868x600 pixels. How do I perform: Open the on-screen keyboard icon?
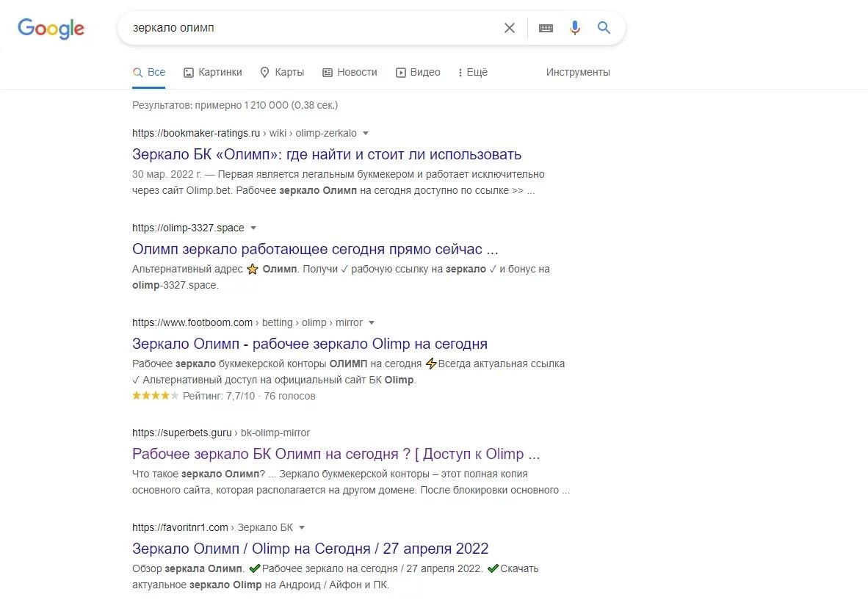point(546,28)
